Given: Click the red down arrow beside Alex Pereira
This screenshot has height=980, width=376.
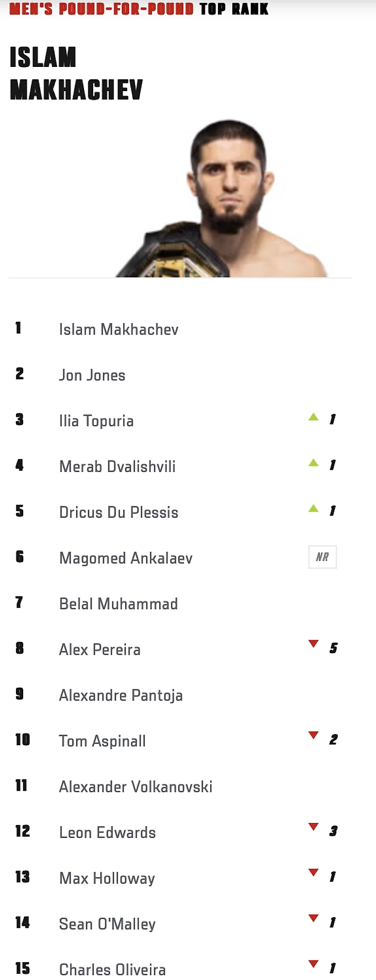Looking at the screenshot, I should [313, 644].
